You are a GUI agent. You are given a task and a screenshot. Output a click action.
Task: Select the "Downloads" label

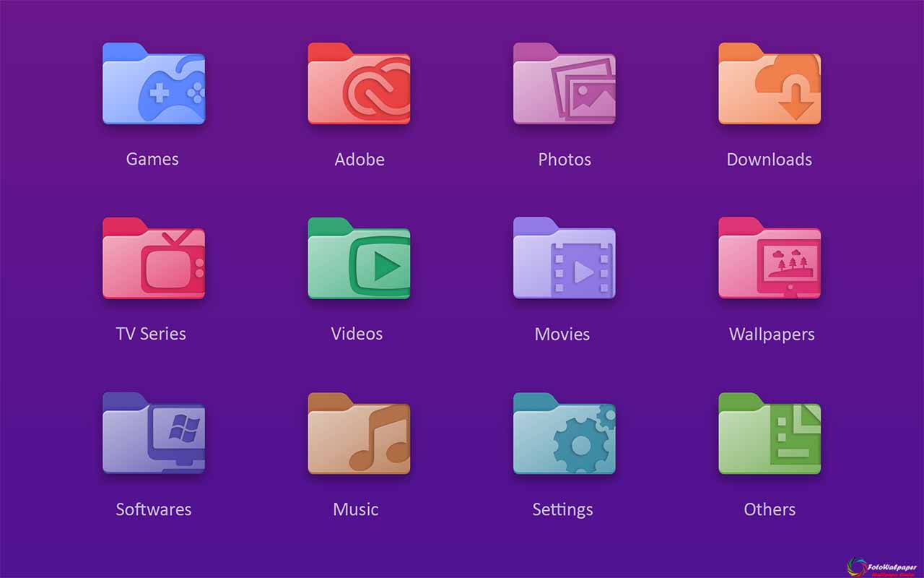[770, 159]
